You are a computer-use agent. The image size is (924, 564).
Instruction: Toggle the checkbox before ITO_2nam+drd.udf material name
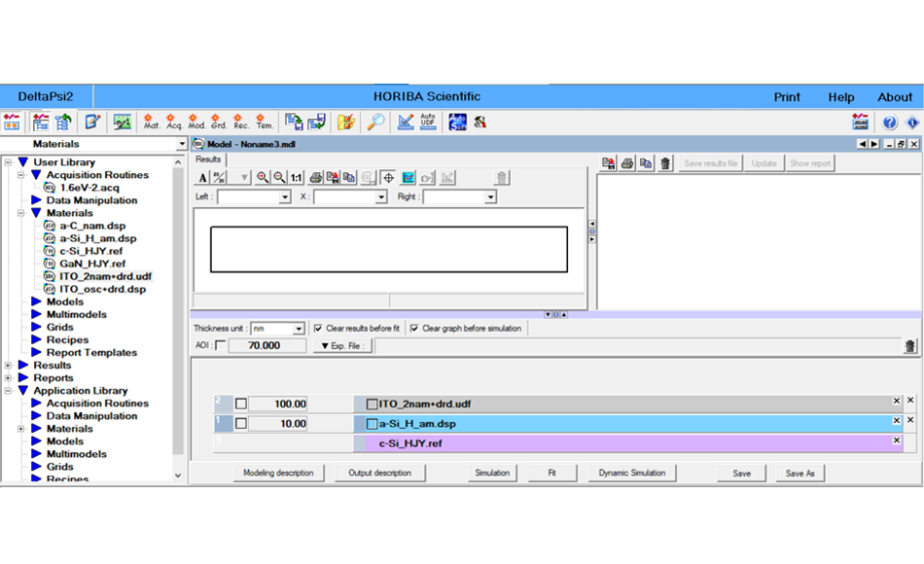click(372, 404)
